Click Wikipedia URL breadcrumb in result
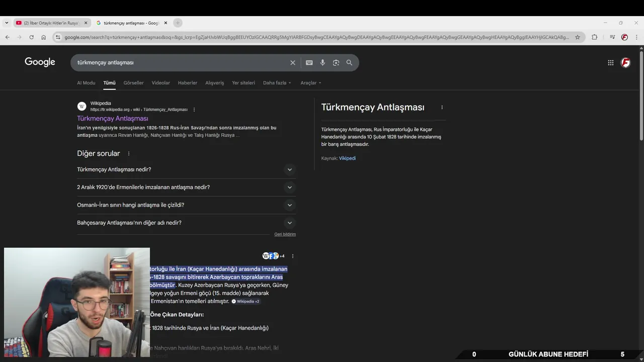The height and width of the screenshot is (362, 644). point(139,110)
